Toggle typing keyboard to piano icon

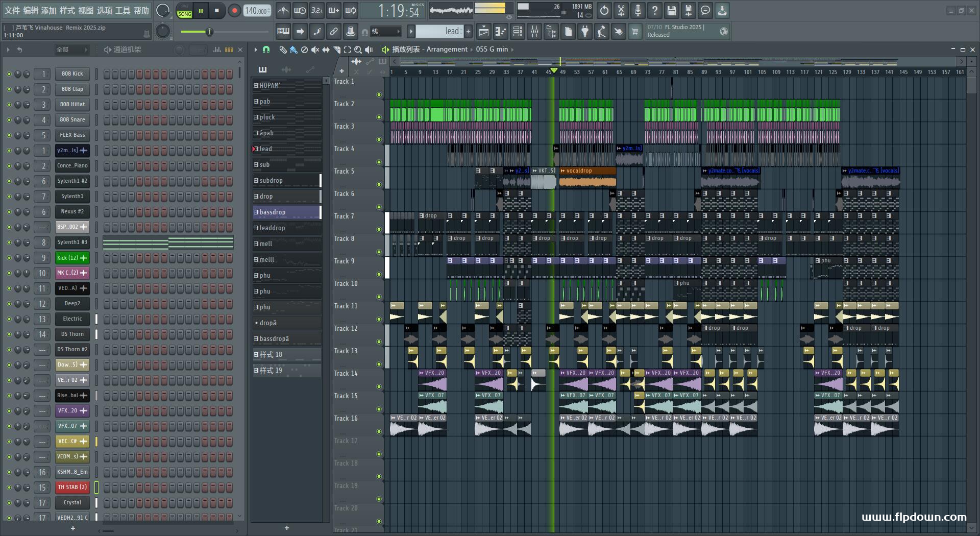tap(283, 32)
